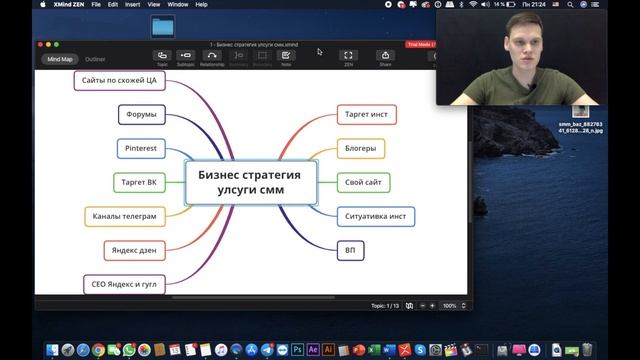Open XMind app from the Dock
Image resolution: width=640 pixels, height=360 pixels.
(x=404, y=350)
